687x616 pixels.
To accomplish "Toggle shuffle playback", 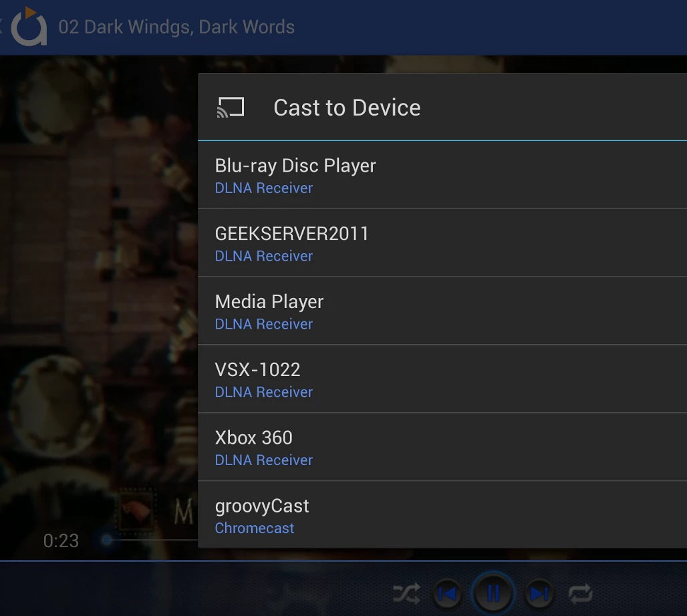I will (406, 594).
